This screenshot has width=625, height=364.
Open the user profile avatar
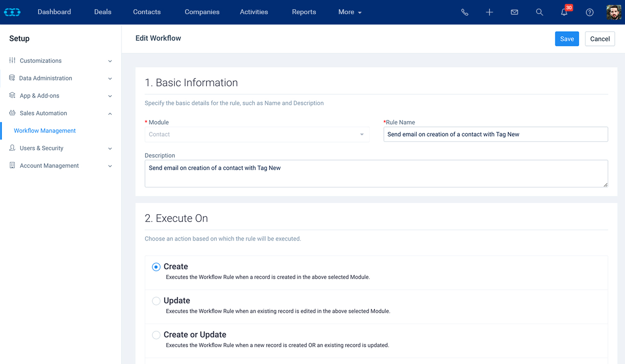pyautogui.click(x=614, y=12)
